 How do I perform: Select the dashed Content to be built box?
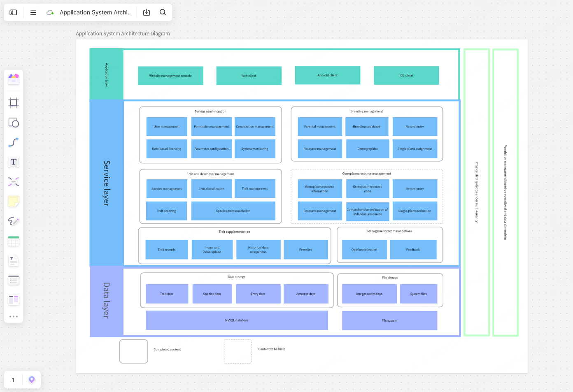click(x=238, y=351)
